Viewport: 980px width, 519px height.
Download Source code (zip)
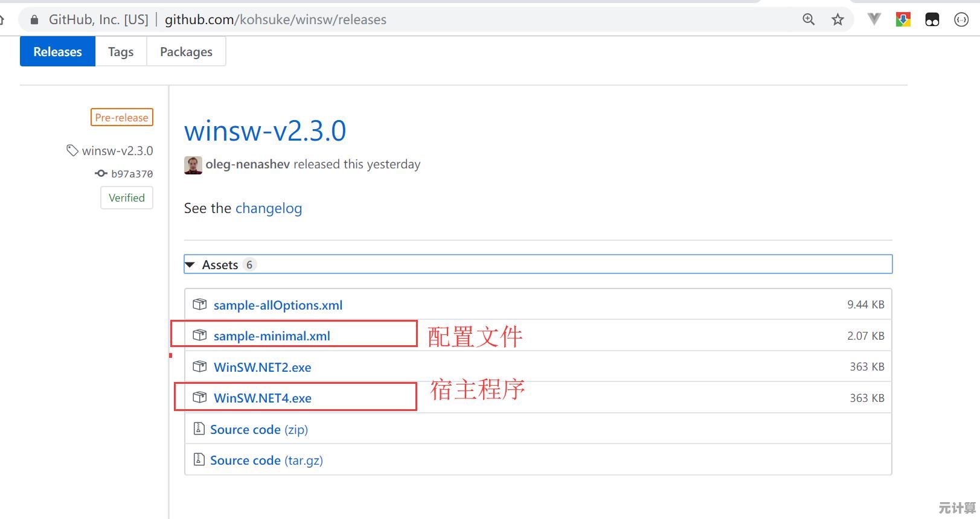tap(258, 430)
